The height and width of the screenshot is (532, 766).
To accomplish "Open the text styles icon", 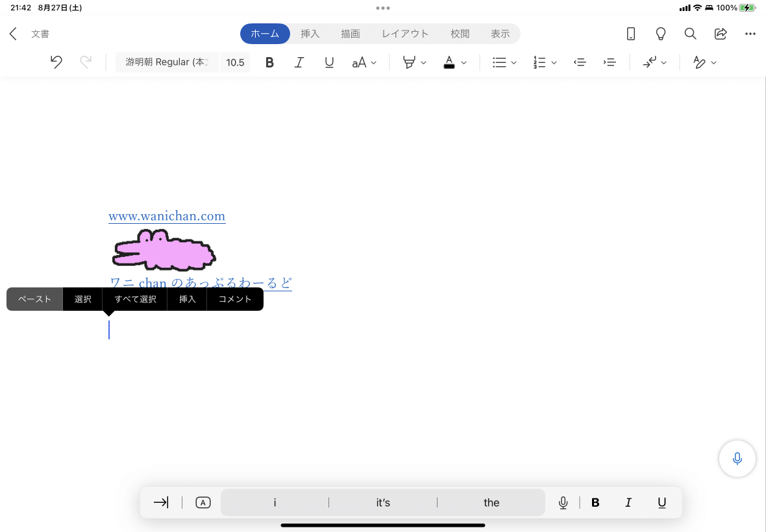I will (699, 62).
